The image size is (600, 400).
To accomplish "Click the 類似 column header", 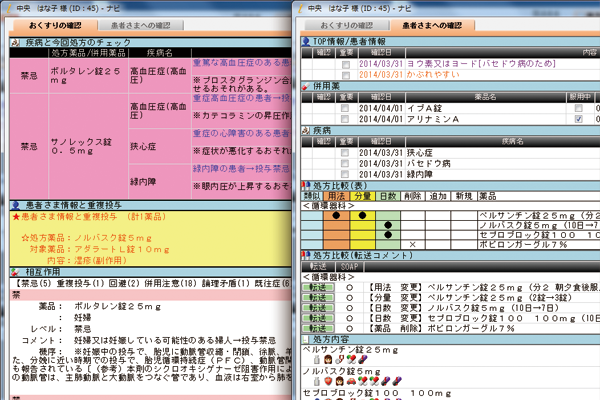I will point(312,196).
